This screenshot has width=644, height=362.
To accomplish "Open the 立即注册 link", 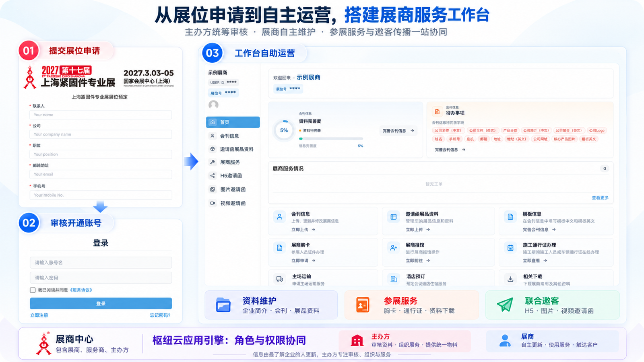I will pos(39,315).
